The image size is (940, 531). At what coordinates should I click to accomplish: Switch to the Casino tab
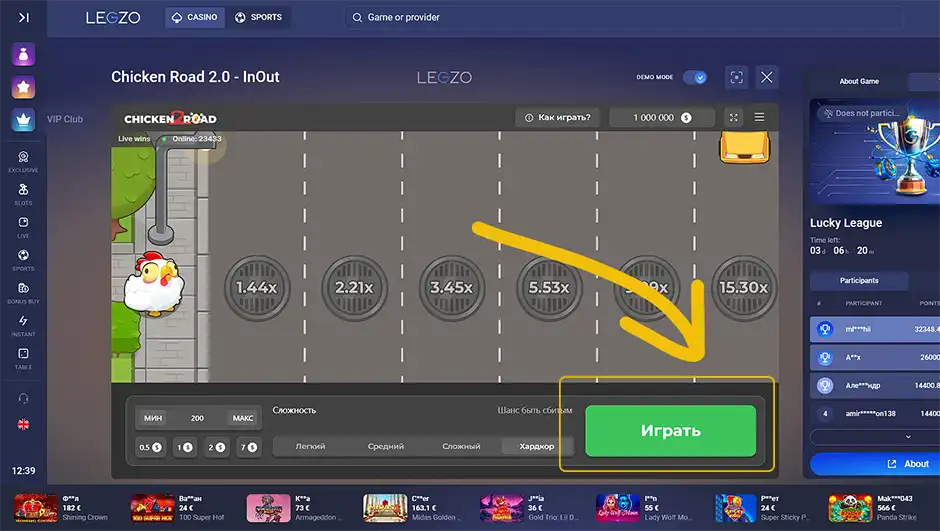[195, 17]
